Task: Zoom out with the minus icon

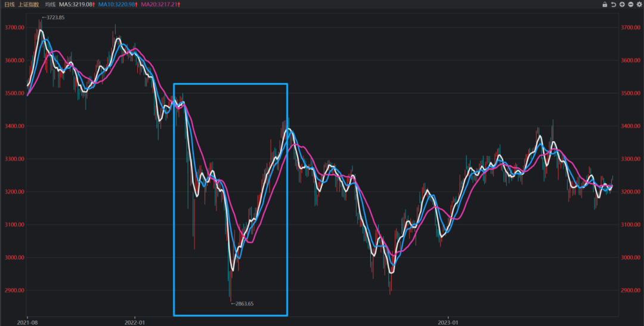Action: pyautogui.click(x=630, y=4)
